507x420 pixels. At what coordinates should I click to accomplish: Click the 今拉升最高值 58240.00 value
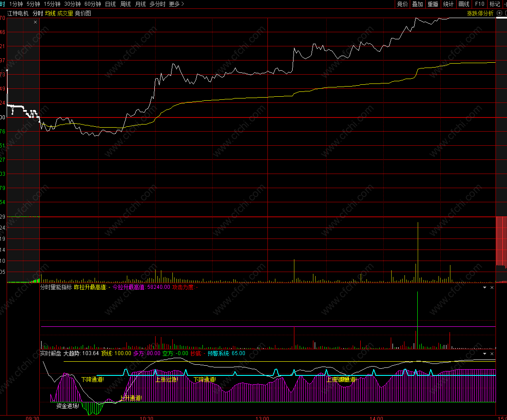tap(141, 287)
